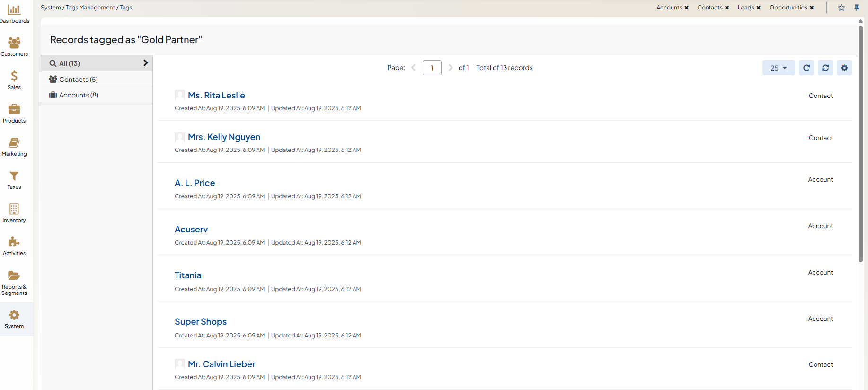
Task: Open Inventory from the sidebar
Action: click(14, 210)
